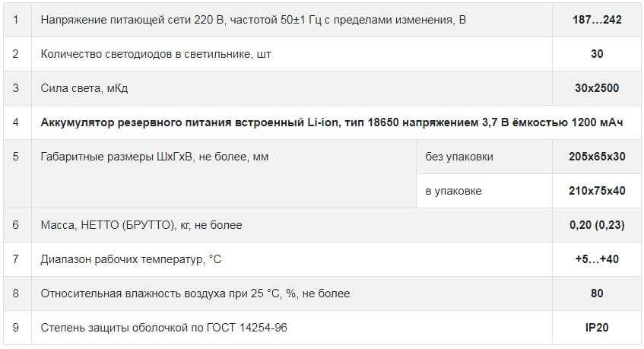The height and width of the screenshot is (349, 644).
Task: Select the relative humidity value 80
Action: [x=597, y=293]
